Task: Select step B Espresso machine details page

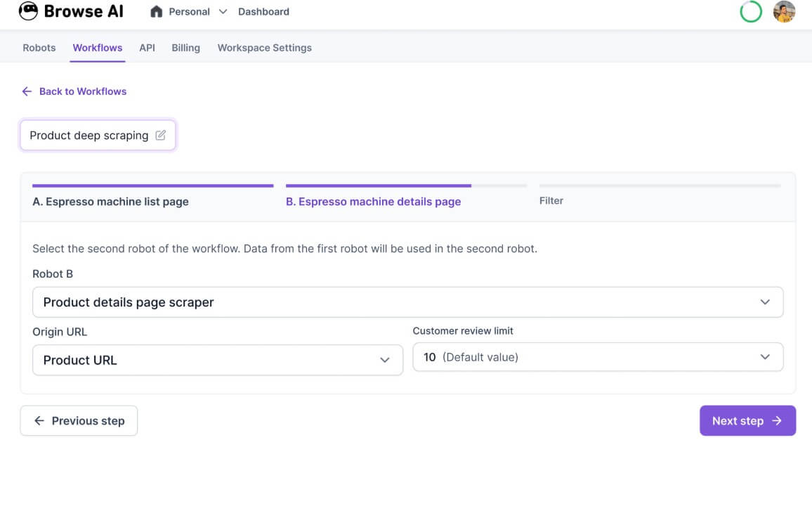Action: coord(374,202)
